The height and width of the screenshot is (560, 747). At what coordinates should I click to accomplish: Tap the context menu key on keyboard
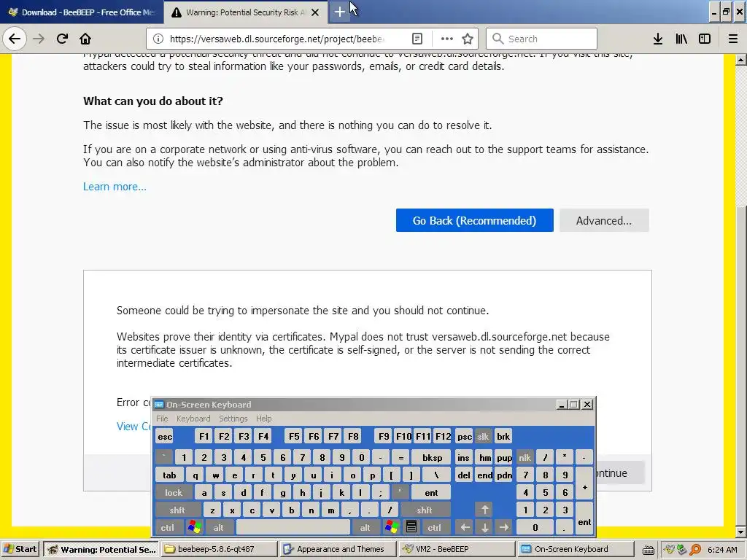[x=411, y=528]
